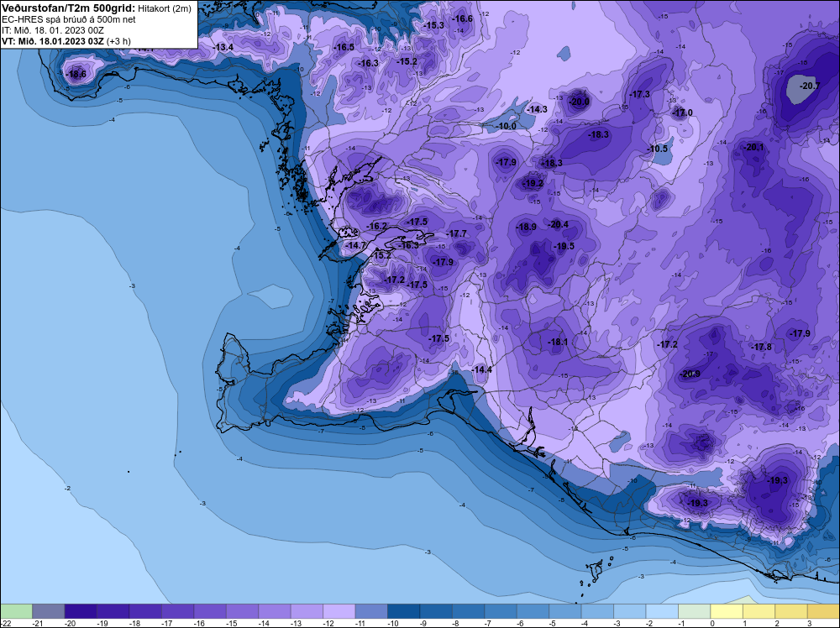840x628 pixels.
Task: Select the -16.6 temperature label
Action: click(463, 18)
